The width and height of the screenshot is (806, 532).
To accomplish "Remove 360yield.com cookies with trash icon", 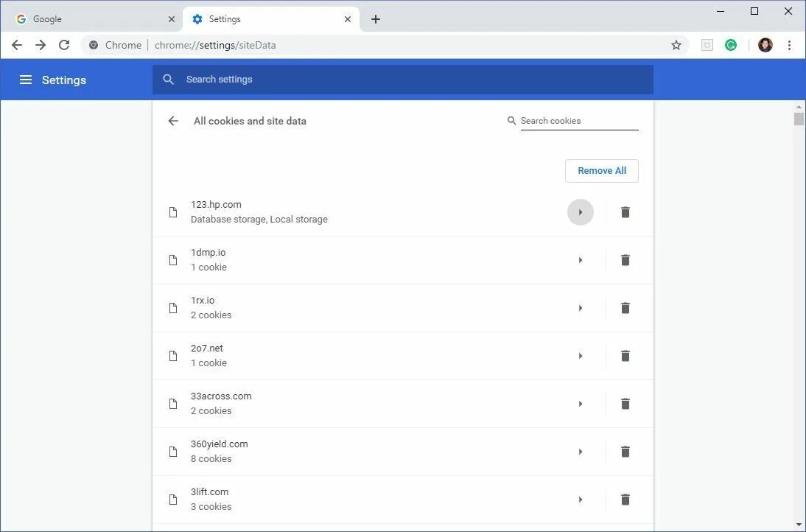I will point(625,451).
